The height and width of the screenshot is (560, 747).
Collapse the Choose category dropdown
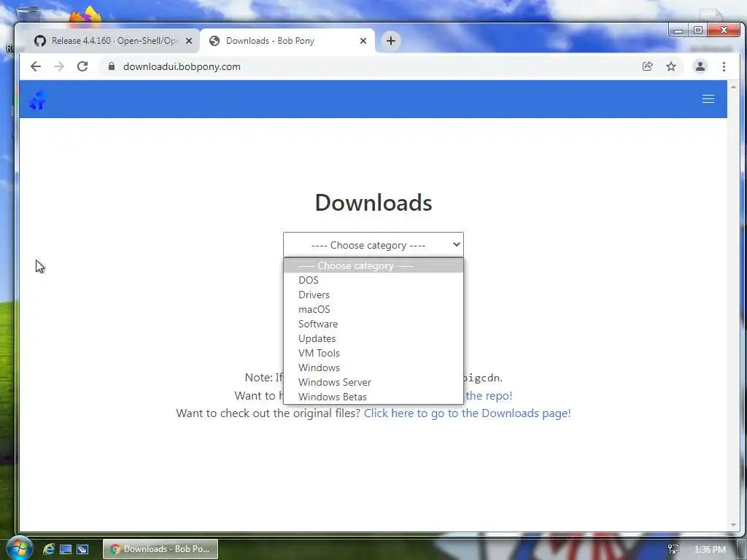coord(373,245)
